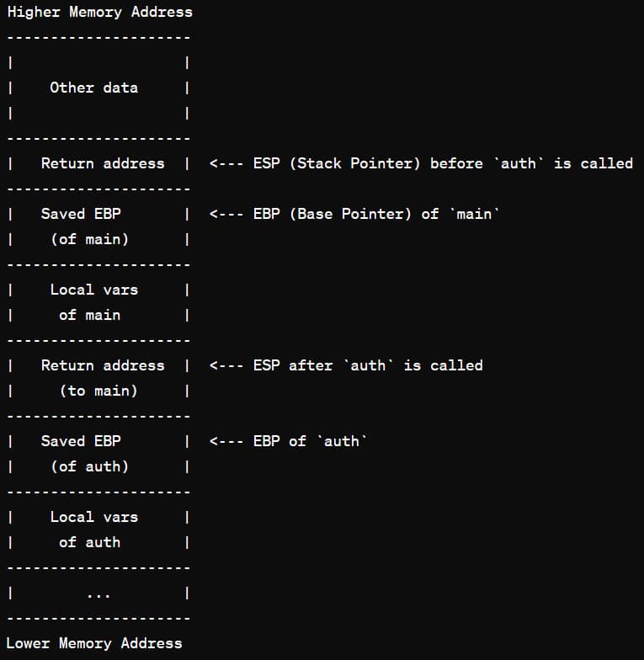Image resolution: width=644 pixels, height=660 pixels.
Task: Click the 'EBP of auth' annotation
Action: point(310,441)
